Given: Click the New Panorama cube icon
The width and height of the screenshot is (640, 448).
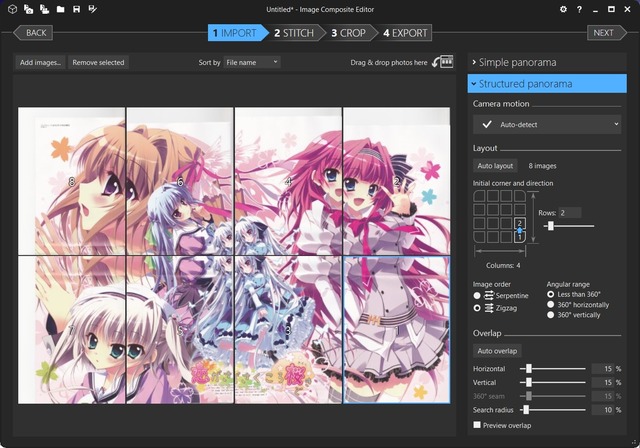Looking at the screenshot, I should pyautogui.click(x=12, y=9).
